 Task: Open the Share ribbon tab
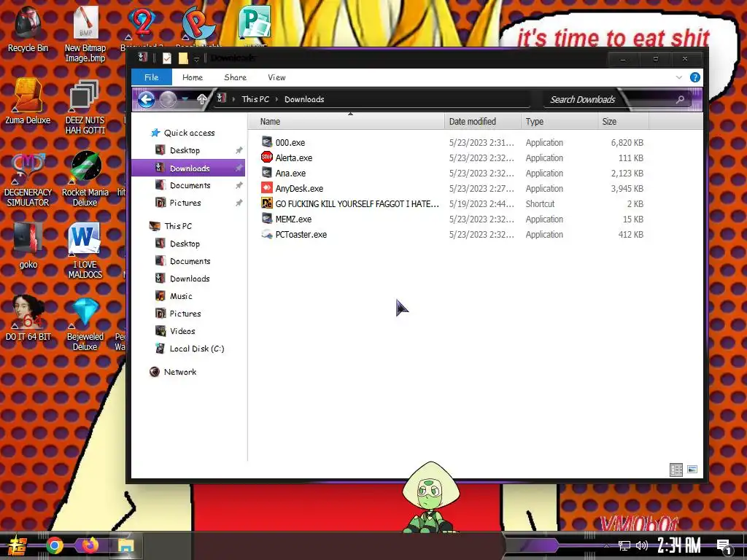pos(236,77)
